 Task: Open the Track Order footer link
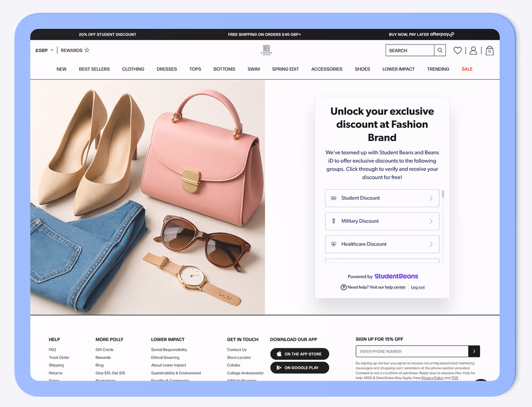tap(59, 357)
